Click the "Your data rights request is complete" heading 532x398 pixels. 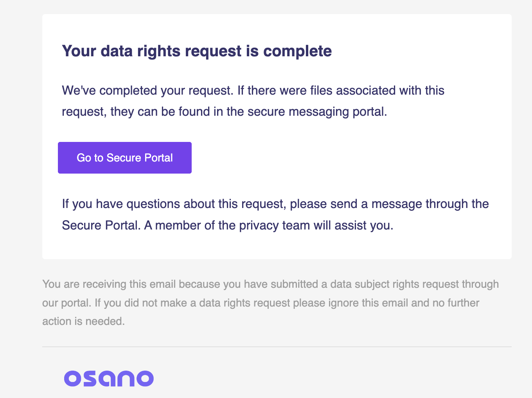coord(197,51)
